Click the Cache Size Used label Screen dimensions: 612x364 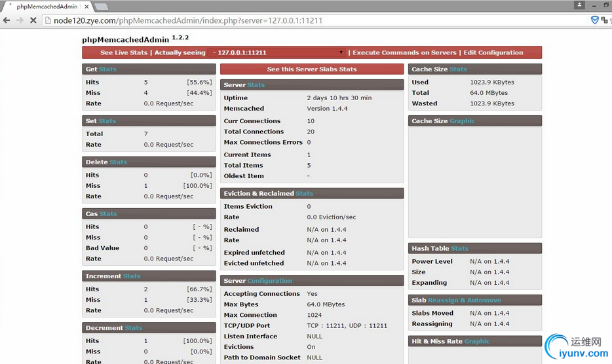[x=420, y=82]
